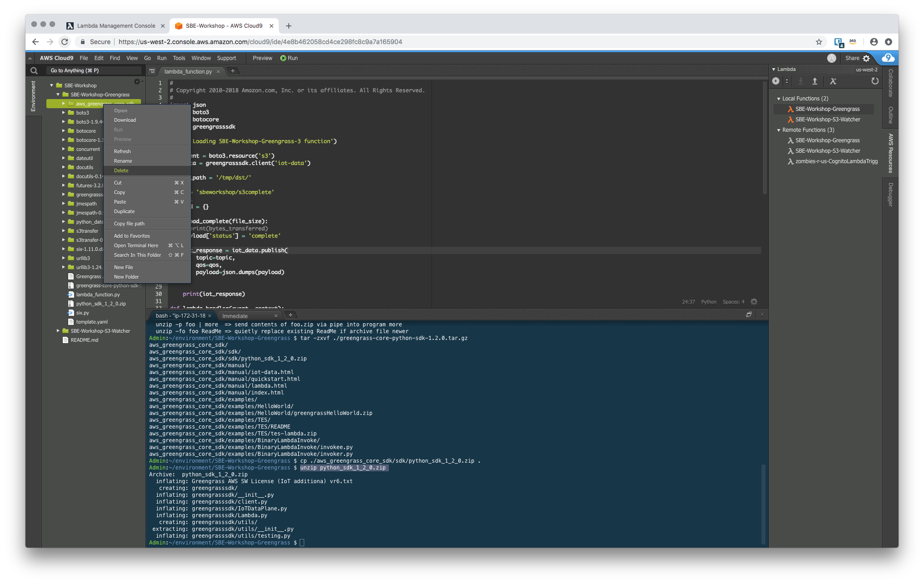Click the Cloud9 cloud logo icon
The width and height of the screenshot is (924, 584).
pos(888,58)
